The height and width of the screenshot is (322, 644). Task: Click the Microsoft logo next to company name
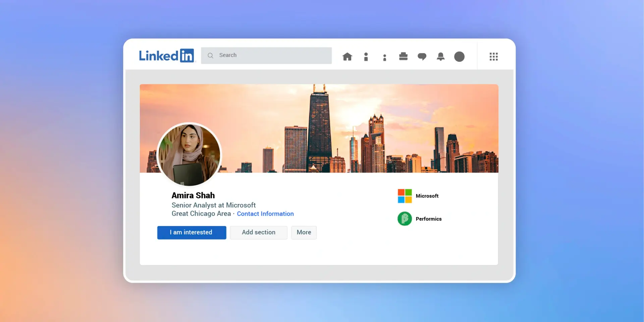(405, 196)
